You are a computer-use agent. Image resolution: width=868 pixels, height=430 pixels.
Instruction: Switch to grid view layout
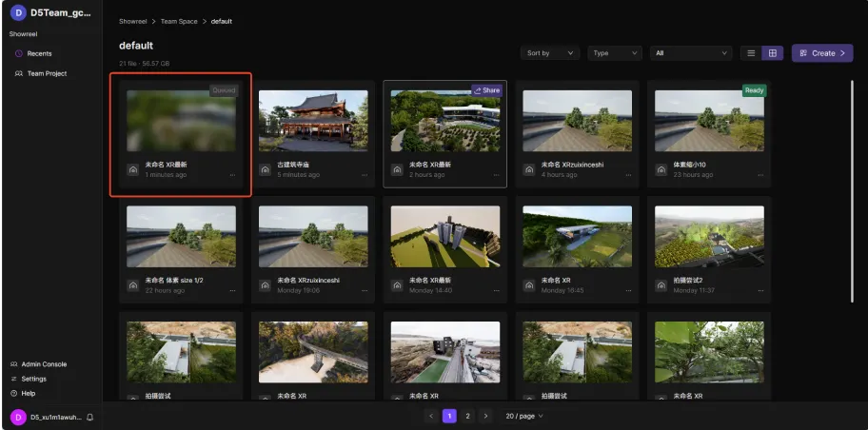point(773,53)
